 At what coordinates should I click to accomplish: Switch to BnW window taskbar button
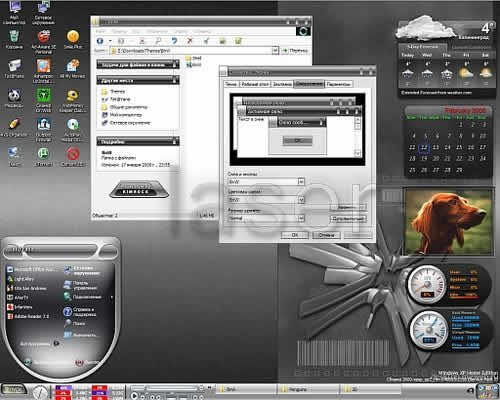point(246,389)
